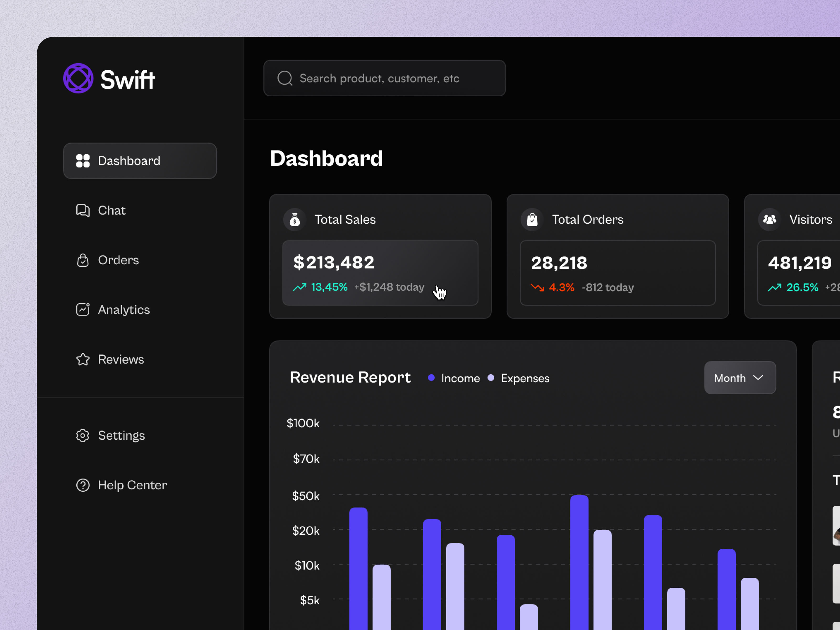Click the Orders bag icon
840x630 pixels.
tap(83, 260)
